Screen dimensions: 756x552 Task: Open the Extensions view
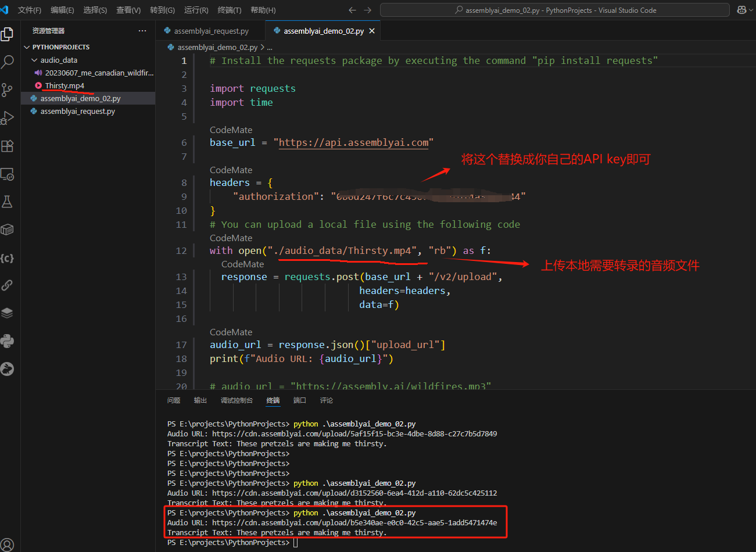coord(8,146)
